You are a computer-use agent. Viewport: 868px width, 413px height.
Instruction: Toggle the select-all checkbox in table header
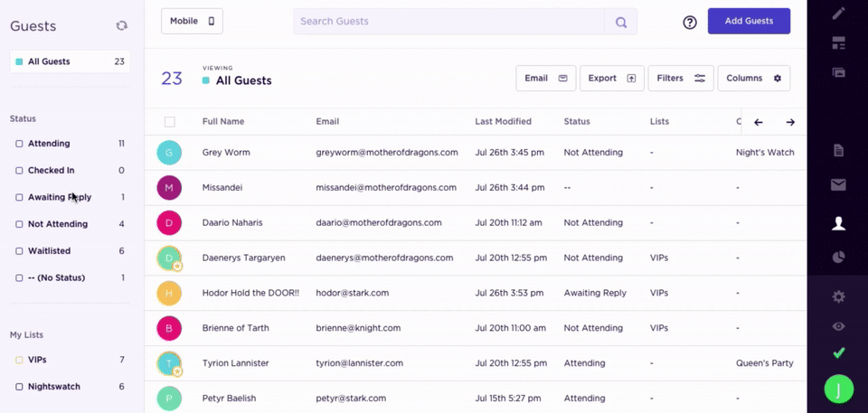click(x=169, y=122)
